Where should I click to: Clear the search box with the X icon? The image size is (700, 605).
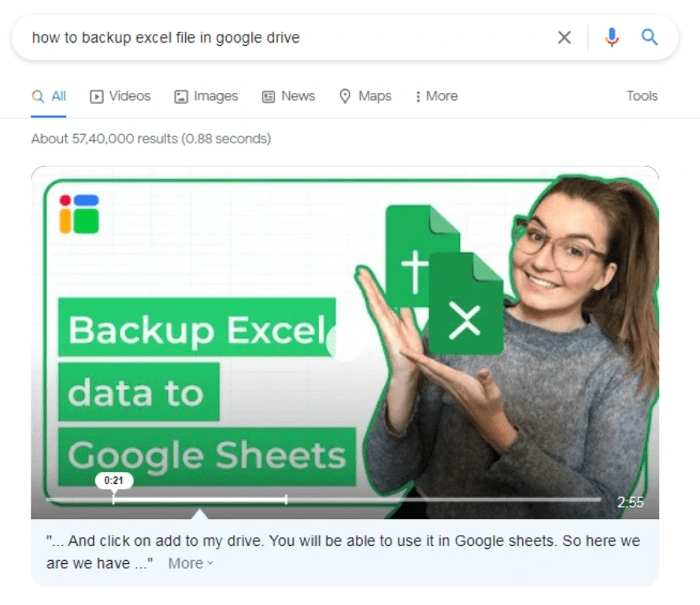click(565, 38)
